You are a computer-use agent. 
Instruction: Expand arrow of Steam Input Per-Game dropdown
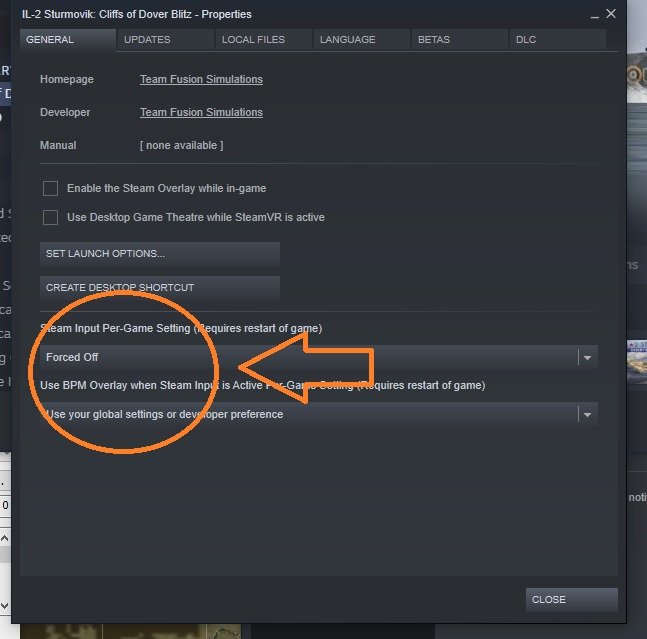[588, 358]
